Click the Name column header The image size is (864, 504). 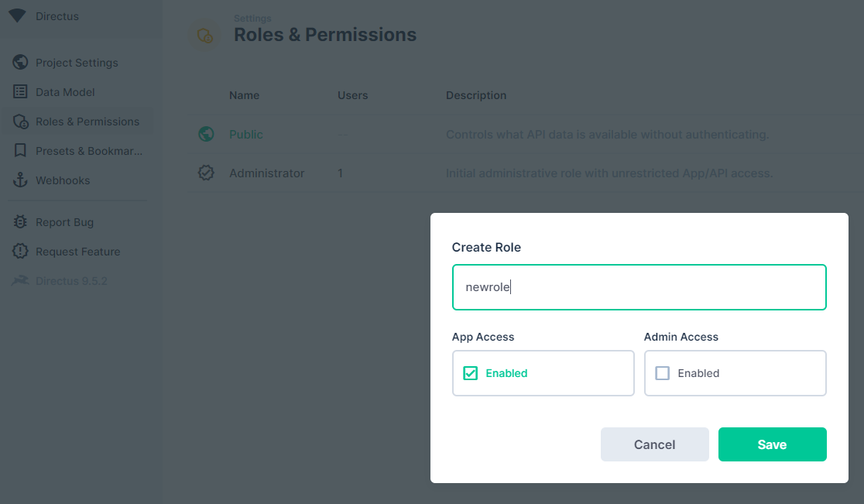click(x=244, y=95)
